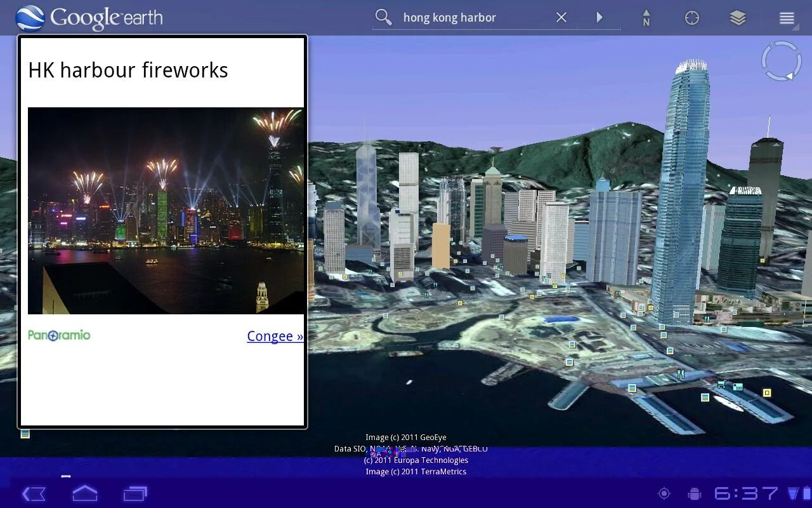Tap the shopping cart icon on pier
This screenshot has width=812, height=508.
[x=722, y=384]
